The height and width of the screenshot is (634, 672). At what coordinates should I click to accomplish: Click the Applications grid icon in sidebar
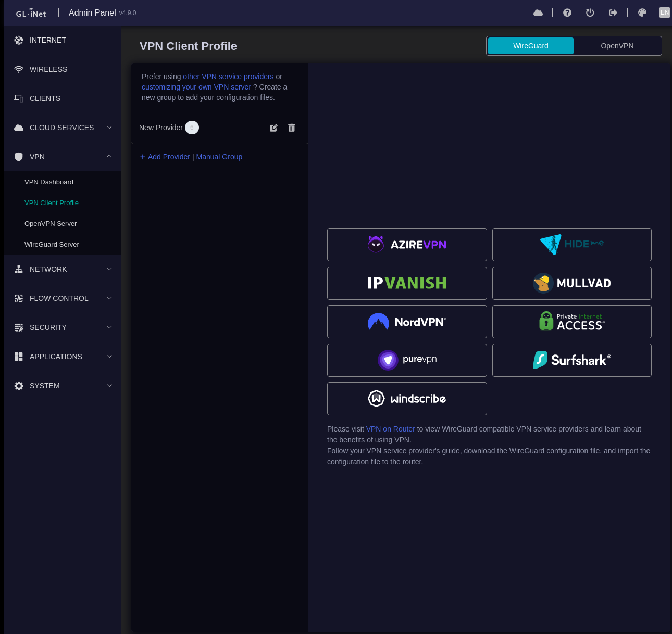19,357
